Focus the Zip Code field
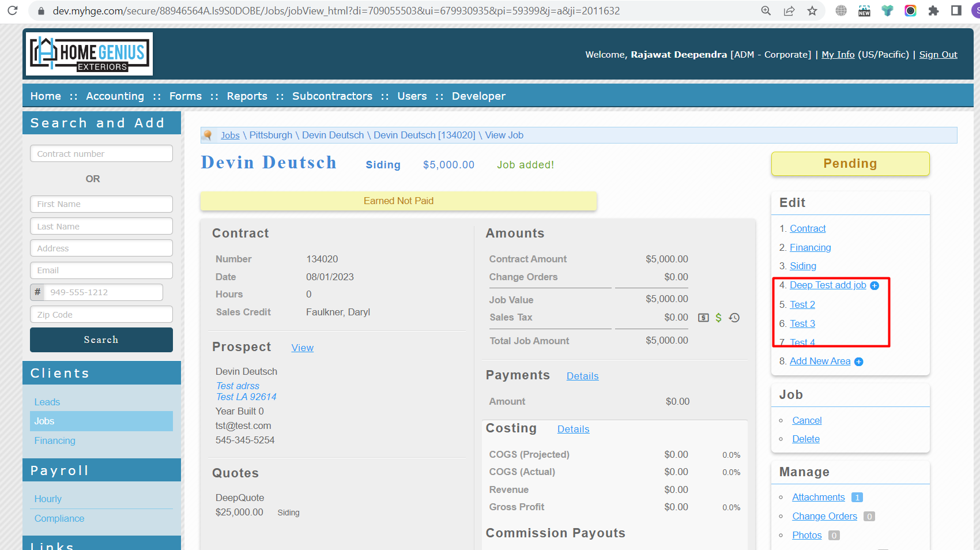The width and height of the screenshot is (980, 550). pos(101,315)
